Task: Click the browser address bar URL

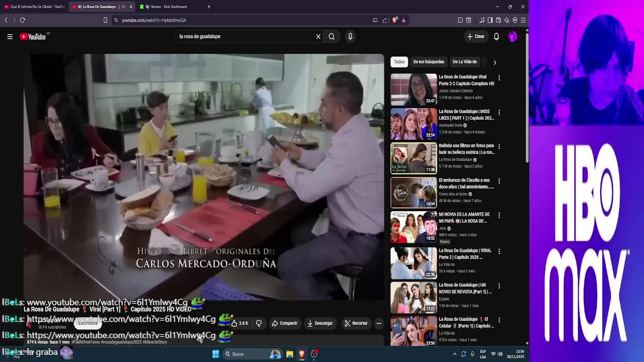Action: [154, 20]
